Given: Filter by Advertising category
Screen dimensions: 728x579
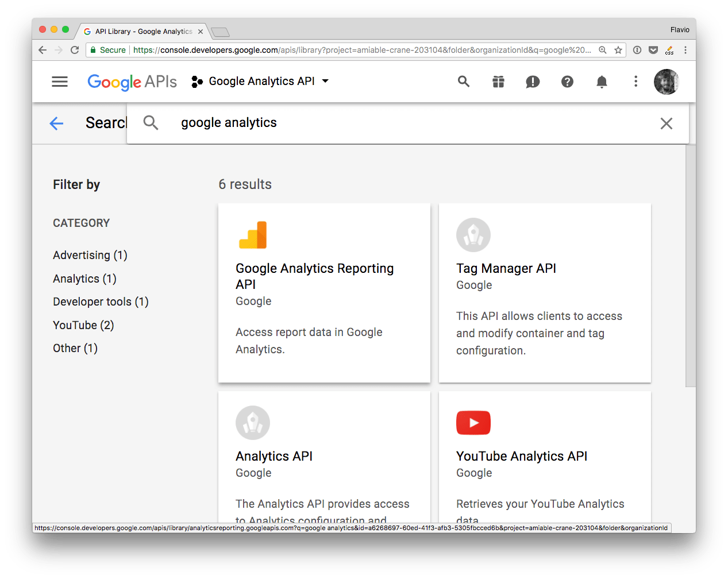Looking at the screenshot, I should [90, 255].
